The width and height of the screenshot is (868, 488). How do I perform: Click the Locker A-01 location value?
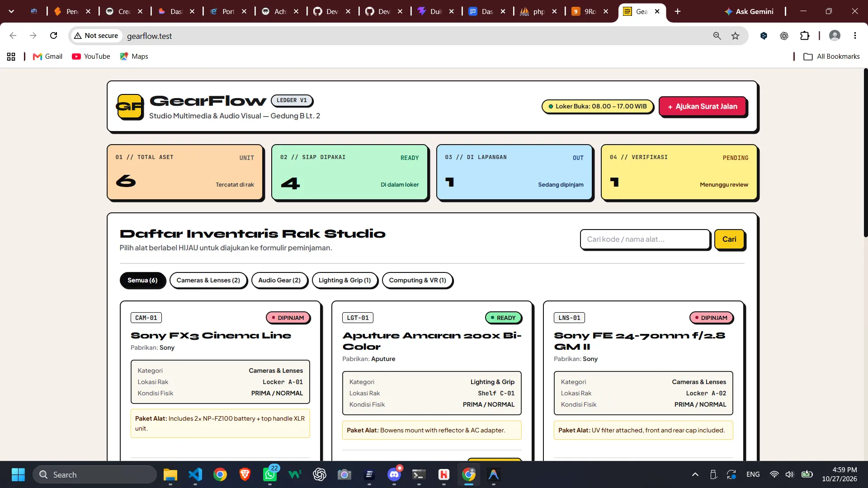pos(283,382)
